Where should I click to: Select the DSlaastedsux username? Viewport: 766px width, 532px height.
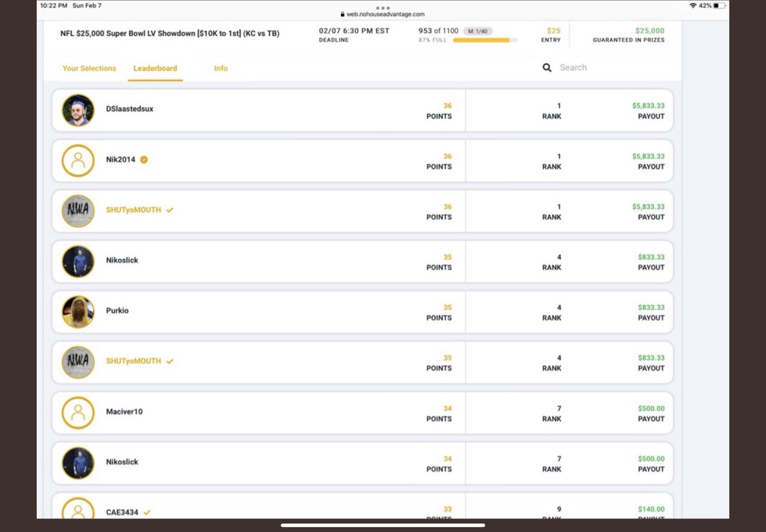130,109
